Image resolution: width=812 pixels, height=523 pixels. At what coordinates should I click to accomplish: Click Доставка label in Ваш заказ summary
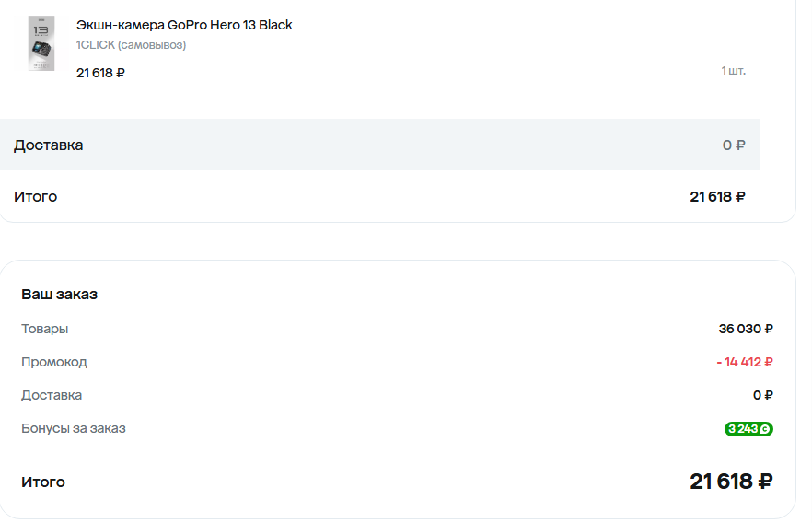coord(52,395)
